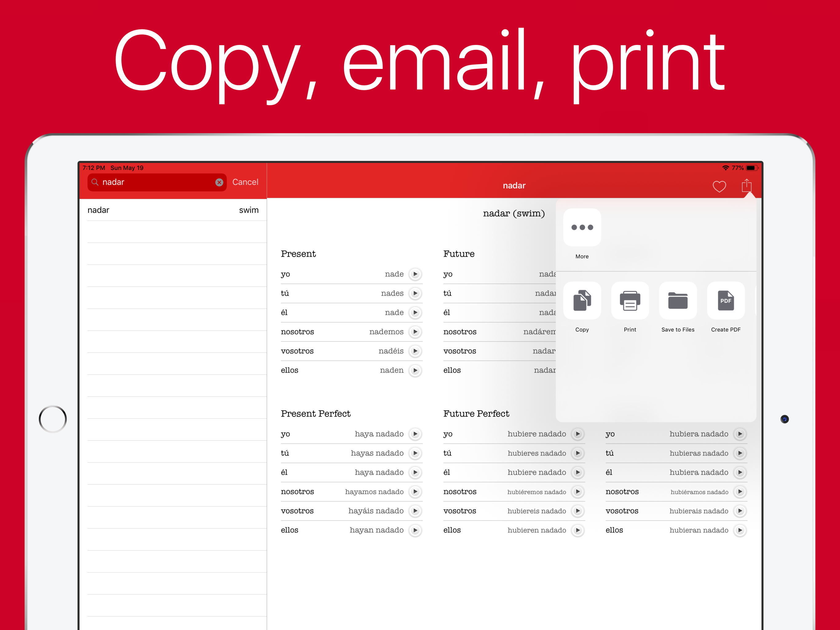Play audio for nadéis
The height and width of the screenshot is (630, 840).
pyautogui.click(x=415, y=351)
